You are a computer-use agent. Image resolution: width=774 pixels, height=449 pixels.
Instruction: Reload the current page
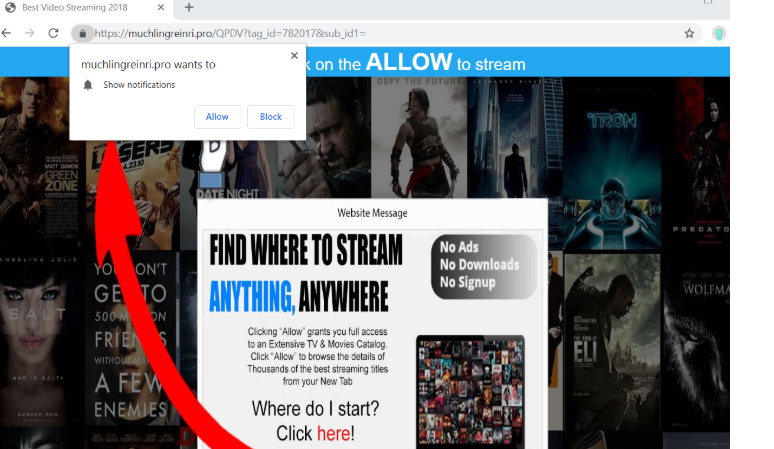[54, 33]
